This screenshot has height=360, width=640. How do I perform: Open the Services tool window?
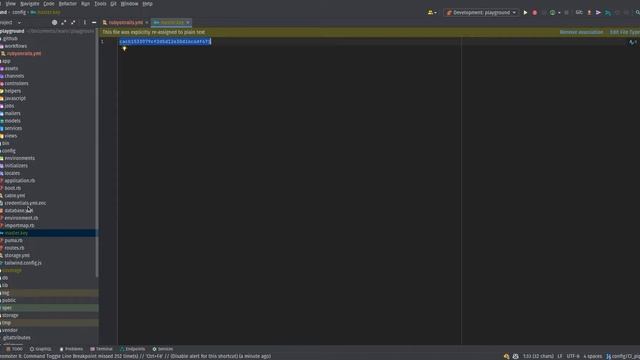(162, 349)
